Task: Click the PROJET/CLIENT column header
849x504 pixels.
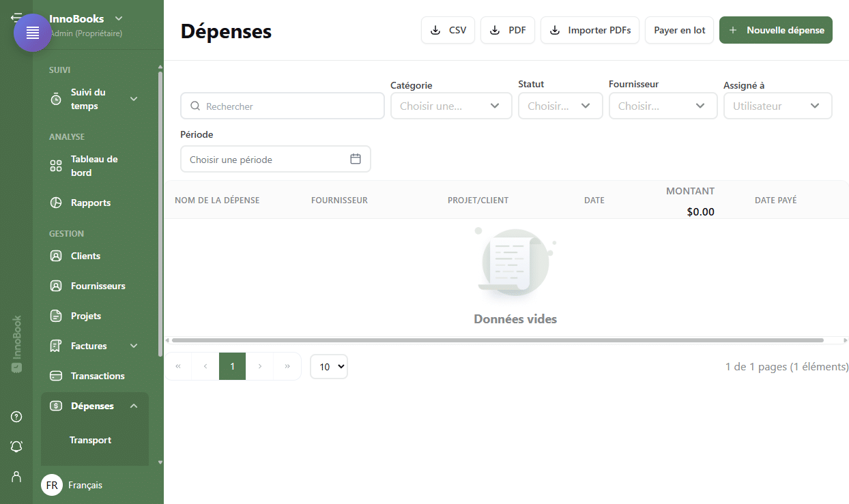Action: [478, 200]
